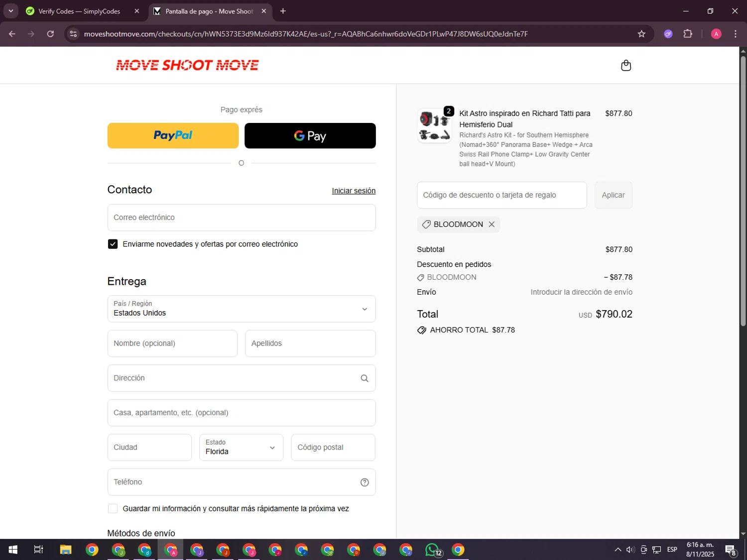Click the Apellidos field
The height and width of the screenshot is (560, 747).
(x=310, y=343)
